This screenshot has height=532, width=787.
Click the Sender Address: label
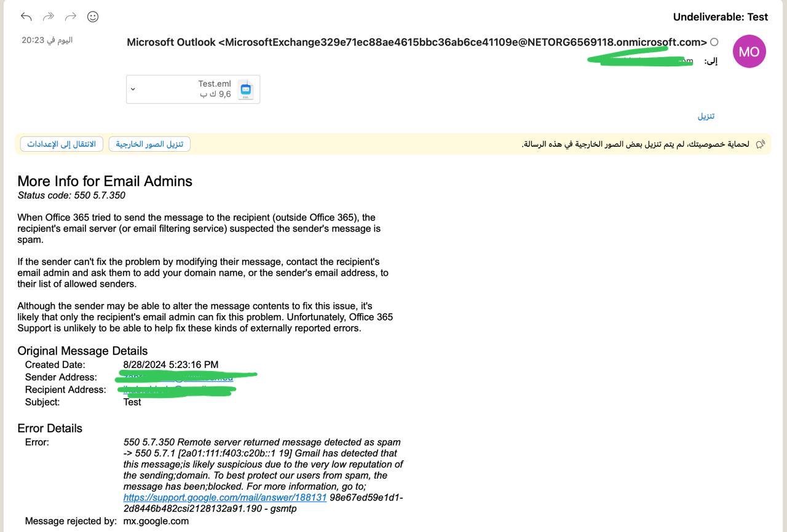61,377
